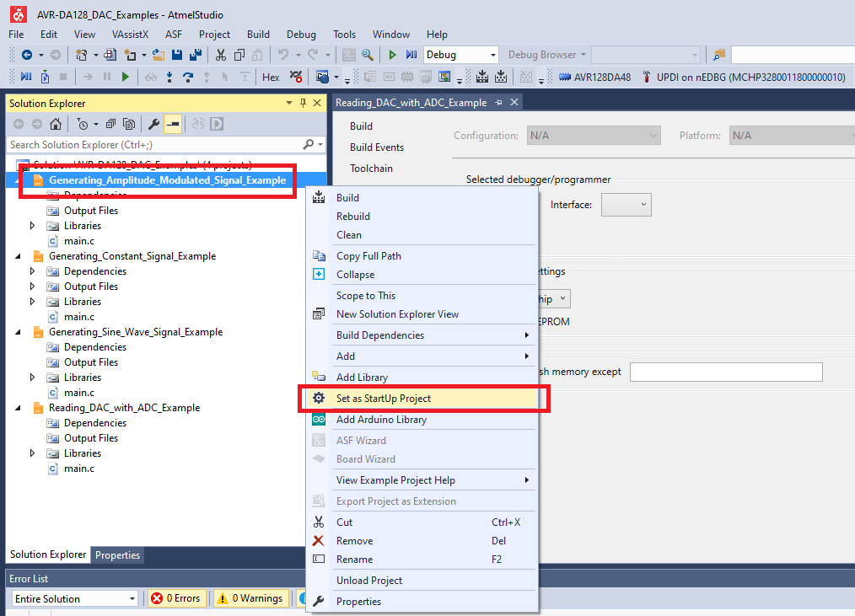Click flash memory except text field

click(726, 372)
